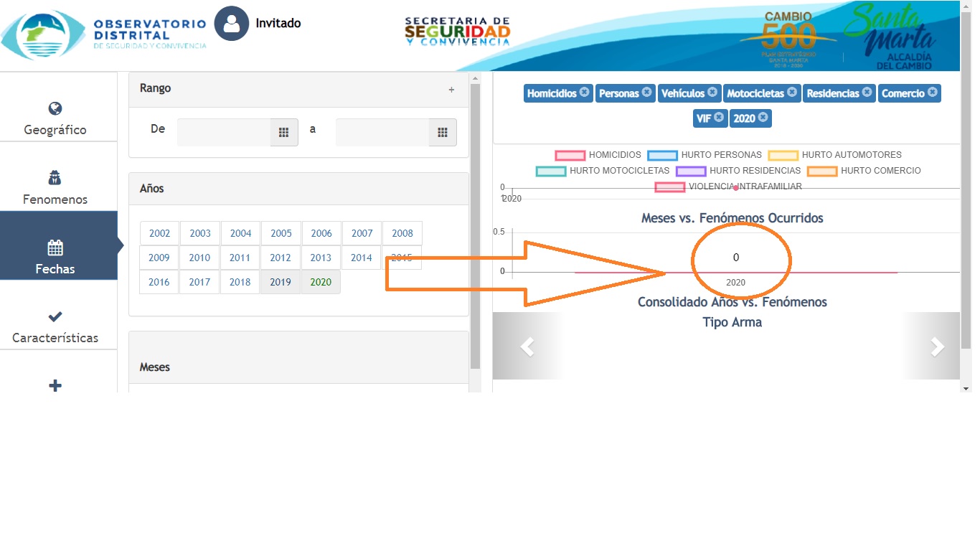Remove the Residencias filter tag
980x551 pixels.
click(867, 93)
